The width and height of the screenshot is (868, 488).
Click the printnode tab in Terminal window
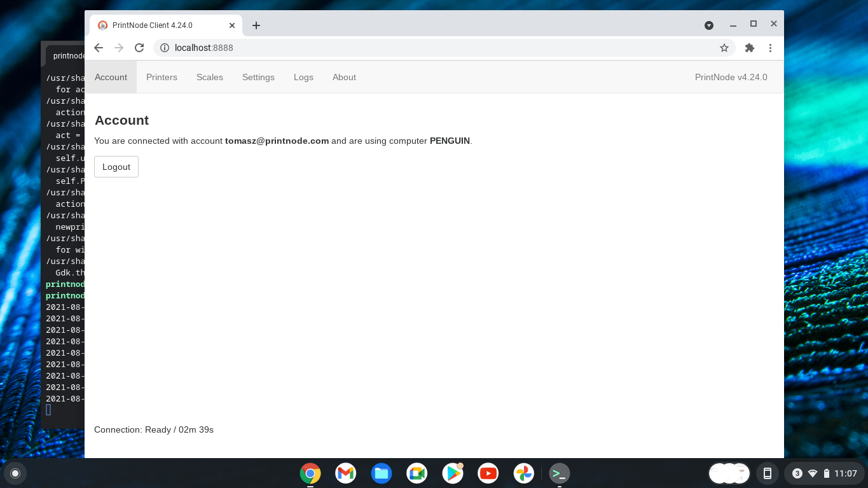66,55
